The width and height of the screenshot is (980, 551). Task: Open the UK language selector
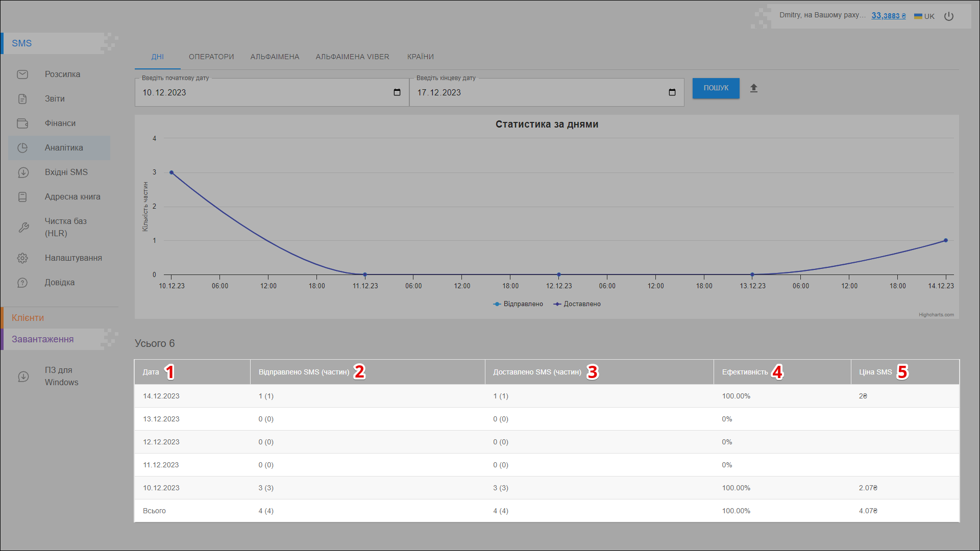coord(924,16)
